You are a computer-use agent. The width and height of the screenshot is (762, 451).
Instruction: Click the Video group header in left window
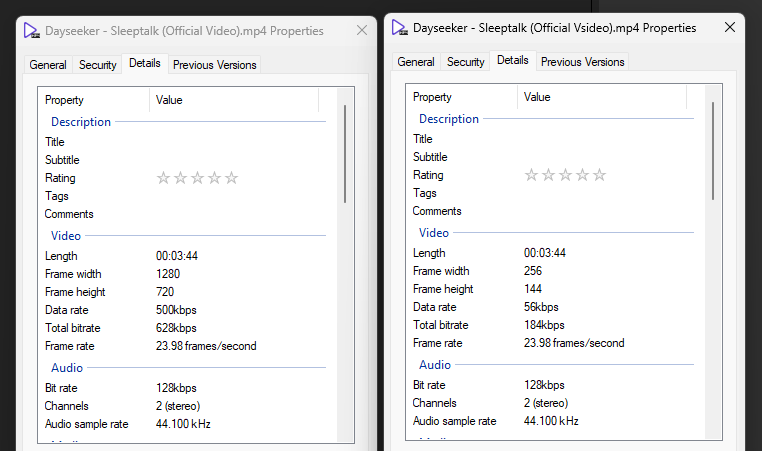66,236
